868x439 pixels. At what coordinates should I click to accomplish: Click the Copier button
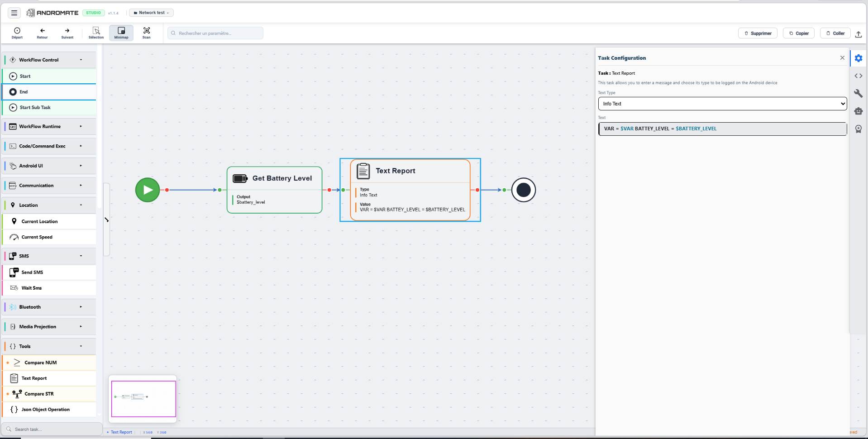[799, 33]
